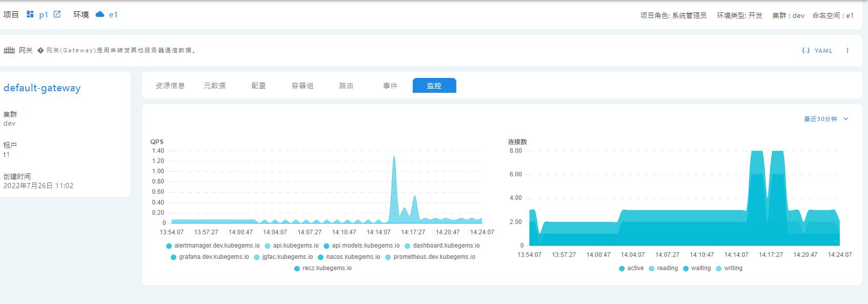868x304 pixels.
Task: Toggle recz.kubegems.io legend series
Action: coord(323,268)
